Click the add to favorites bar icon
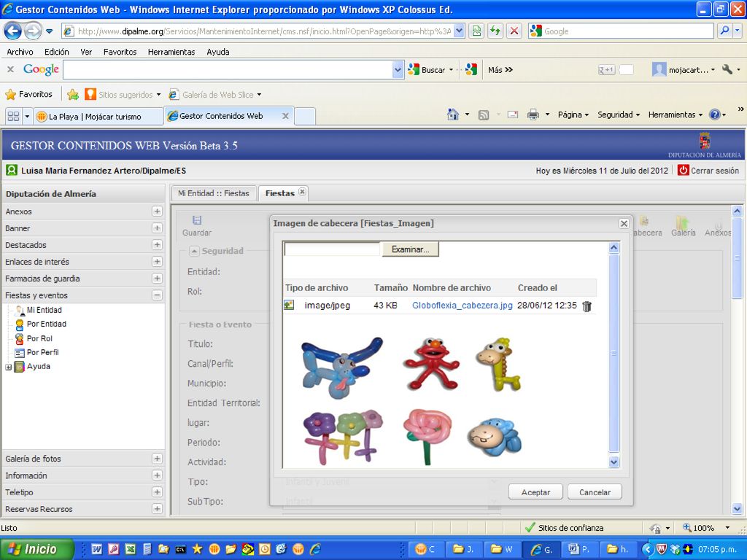Viewport: 747px width, 560px height. point(73,94)
